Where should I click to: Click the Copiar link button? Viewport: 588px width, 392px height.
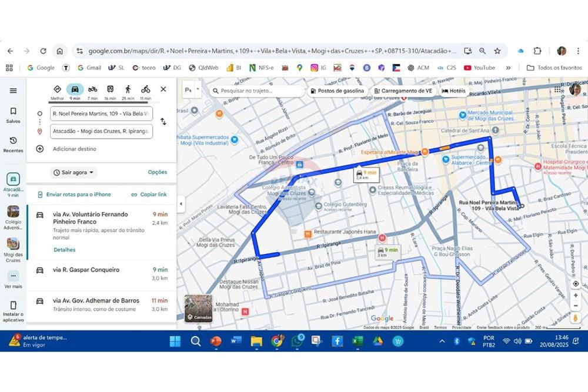149,195
